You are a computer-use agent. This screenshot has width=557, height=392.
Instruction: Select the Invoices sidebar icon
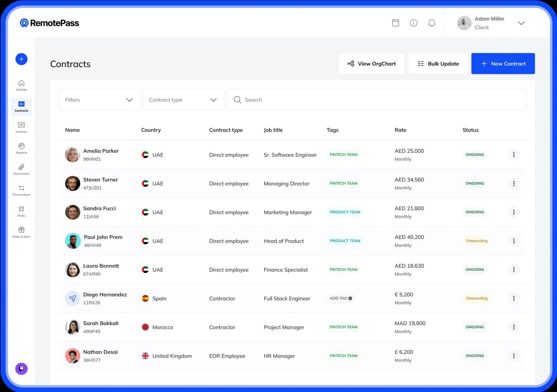click(21, 128)
